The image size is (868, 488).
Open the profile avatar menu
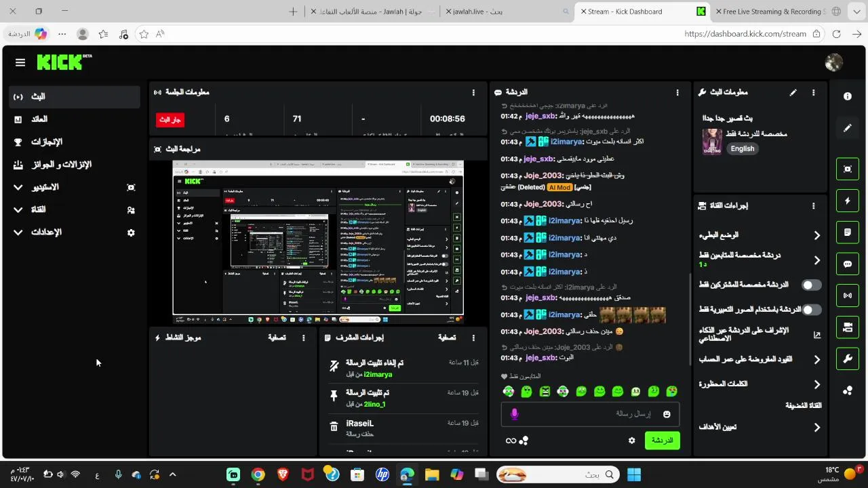(x=833, y=62)
